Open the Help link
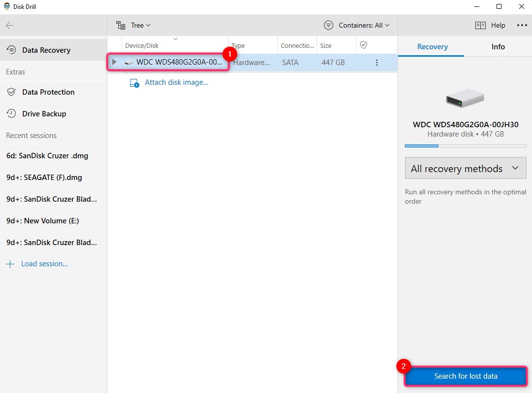This screenshot has height=393, width=532. click(x=498, y=25)
